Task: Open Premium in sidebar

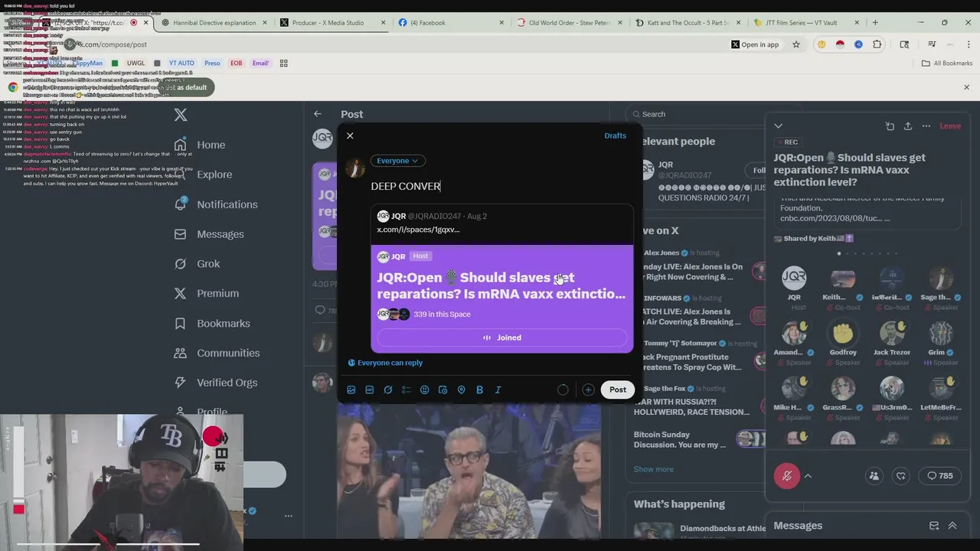Action: 206,293
